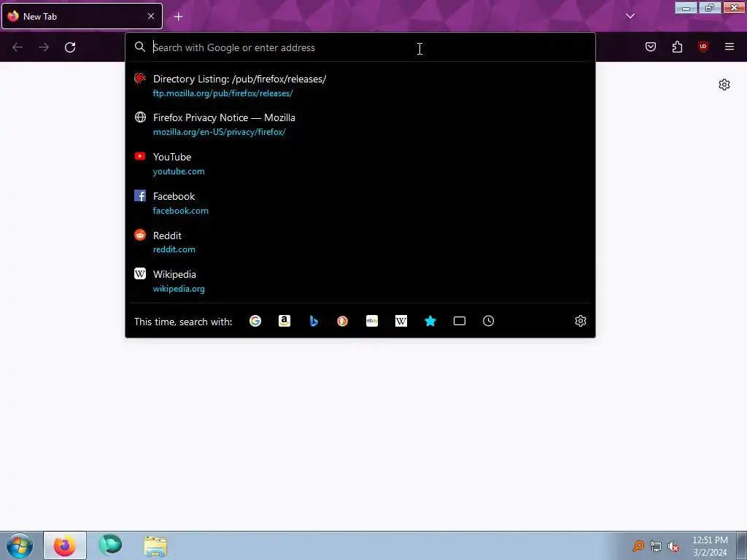Open the Extensions puzzle icon
The image size is (747, 560).
tap(677, 47)
